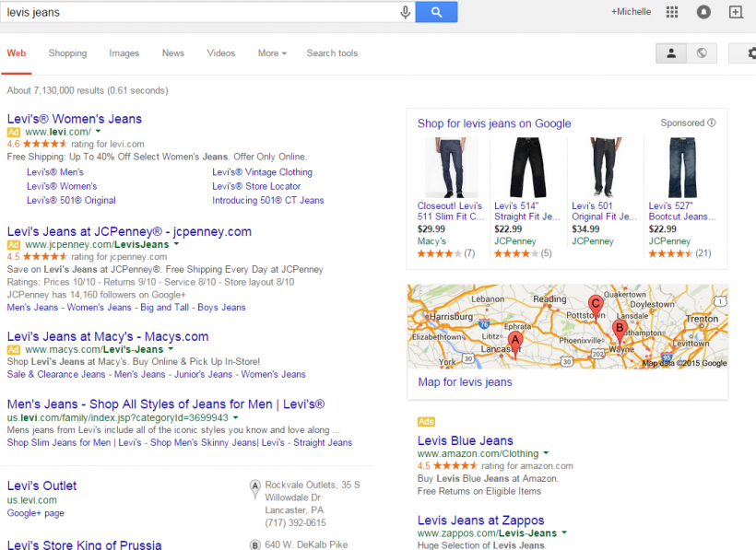Switch to the Images tab
Image resolution: width=756 pixels, height=550 pixels.
click(124, 53)
